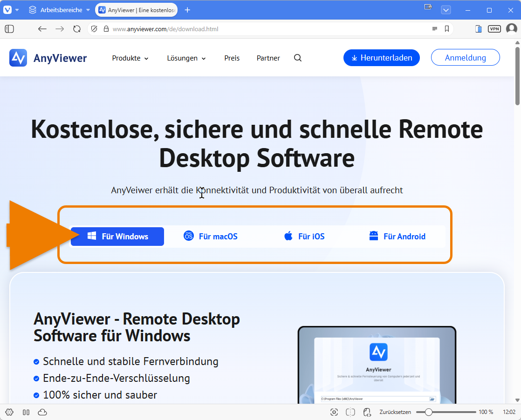Bookmark this page with the bookmark icon
The width and height of the screenshot is (521, 420).
[x=447, y=29]
